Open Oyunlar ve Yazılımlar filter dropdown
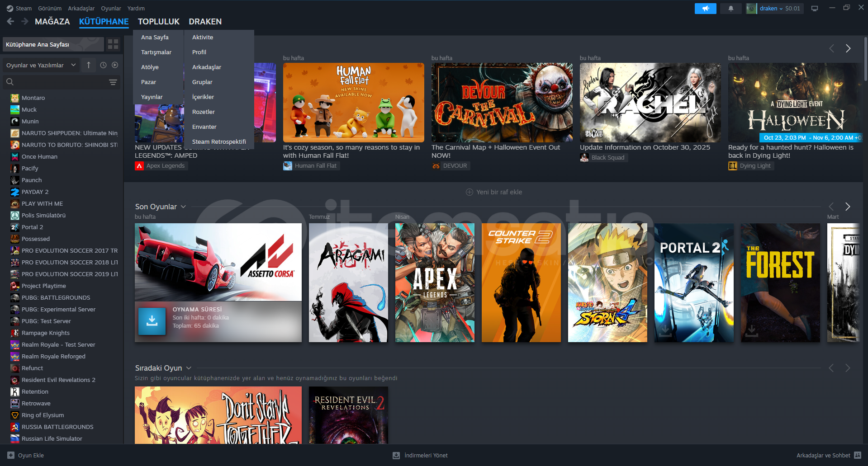868x466 pixels. (x=41, y=65)
